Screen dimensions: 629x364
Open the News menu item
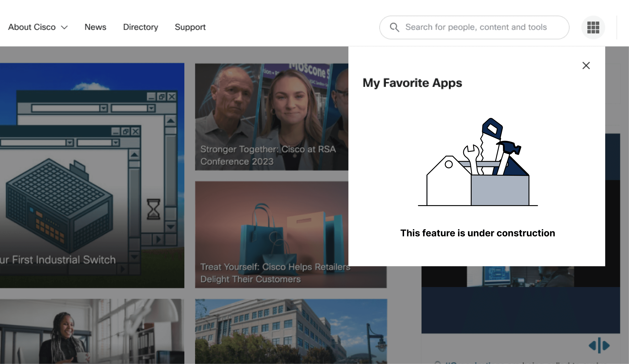(95, 27)
